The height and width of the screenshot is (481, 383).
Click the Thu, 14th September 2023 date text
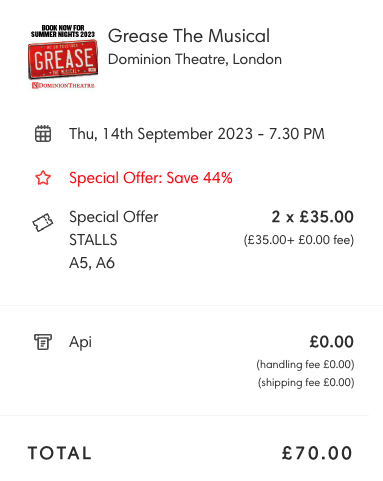(197, 134)
